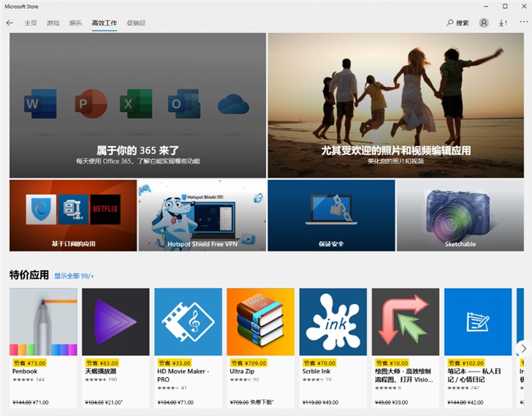
Task: Click the Word icon in Office banner
Action: [x=40, y=104]
